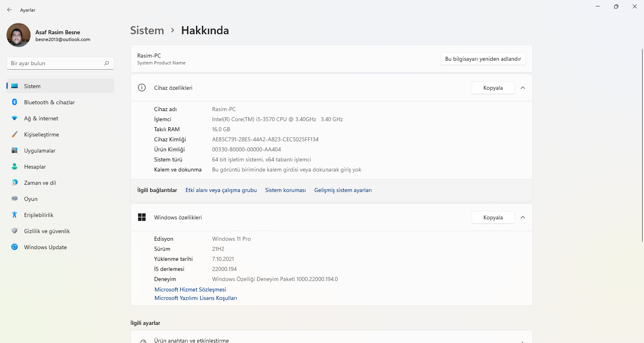This screenshot has width=644, height=343.
Task: Click the Deneyim value Windows Özelliği Deneyim Paketi
Action: [x=275, y=279]
